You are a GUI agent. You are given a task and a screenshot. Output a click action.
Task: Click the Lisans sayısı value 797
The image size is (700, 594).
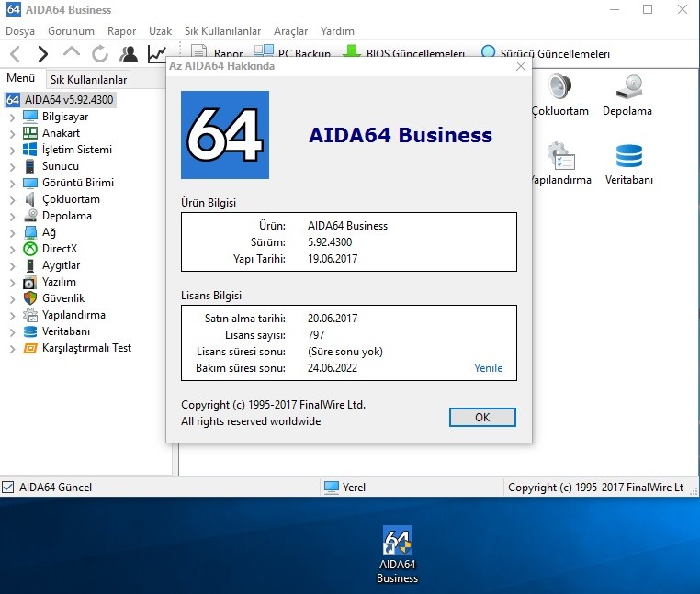[316, 335]
